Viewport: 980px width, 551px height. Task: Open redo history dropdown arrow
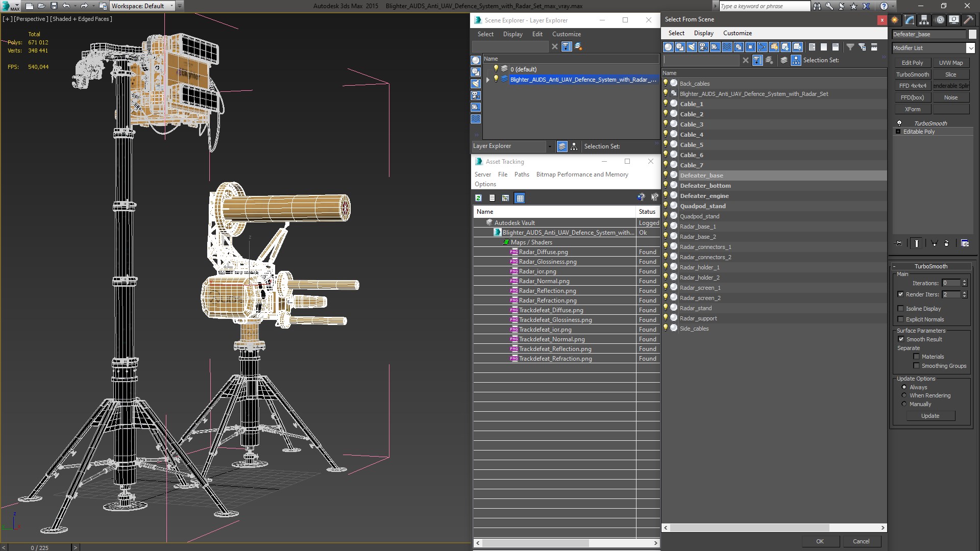93,6
